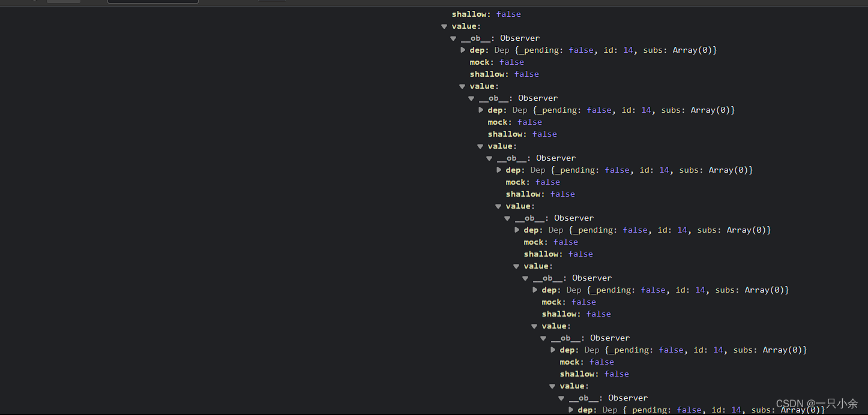Select the unindented 'shallow: false' row at top
This screenshot has width=868, height=415.
486,14
